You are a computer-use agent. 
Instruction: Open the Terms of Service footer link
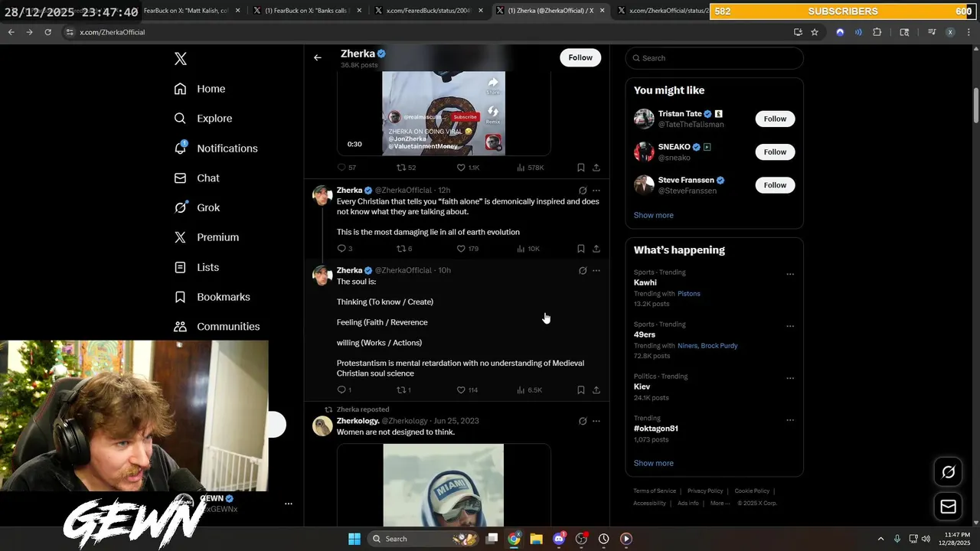tap(655, 491)
